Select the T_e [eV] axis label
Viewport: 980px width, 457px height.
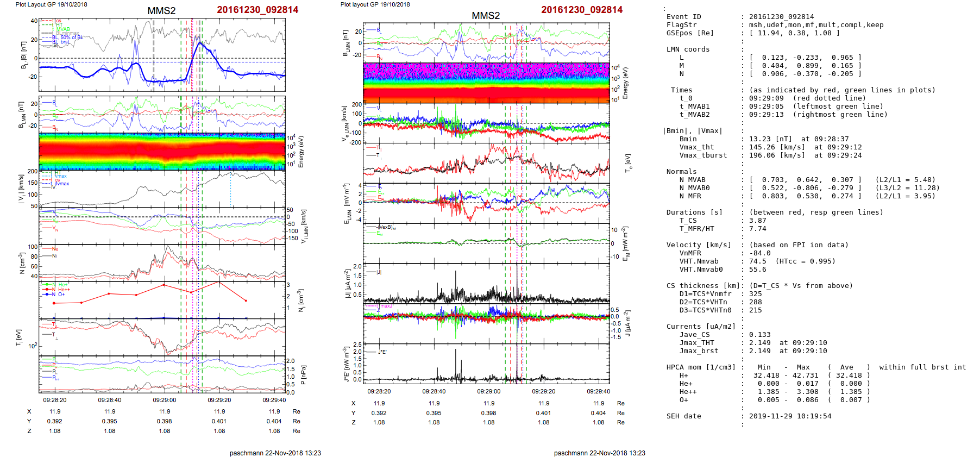(x=628, y=163)
